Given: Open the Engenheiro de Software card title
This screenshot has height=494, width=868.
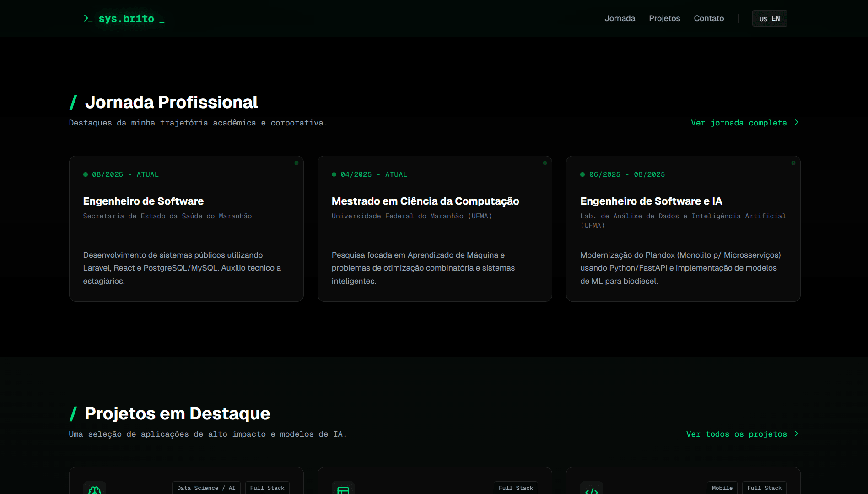Looking at the screenshot, I should [x=143, y=201].
